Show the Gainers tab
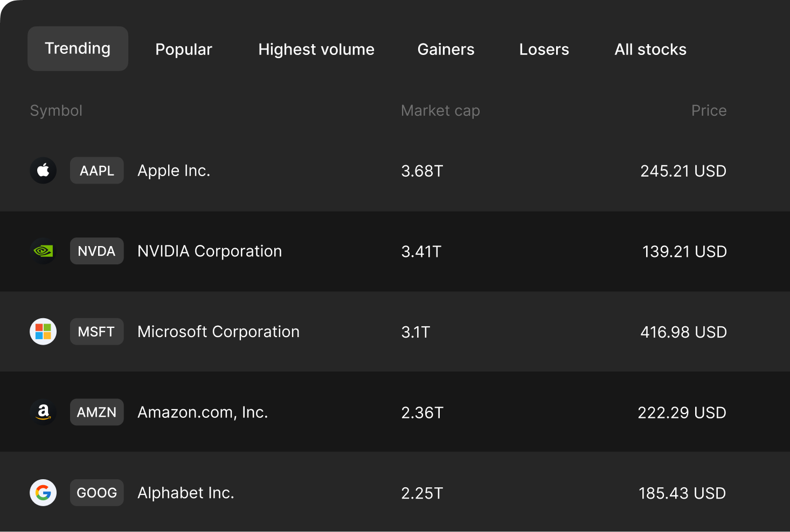Image resolution: width=790 pixels, height=532 pixels. (x=446, y=50)
